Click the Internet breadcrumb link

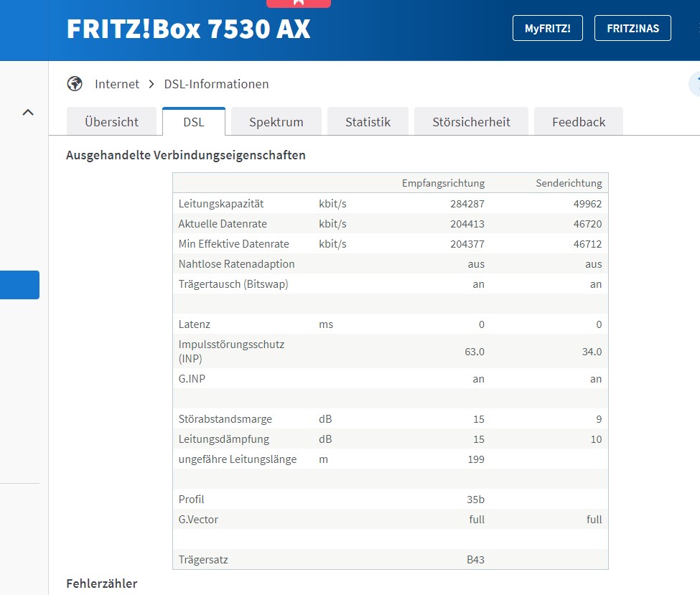pos(117,84)
